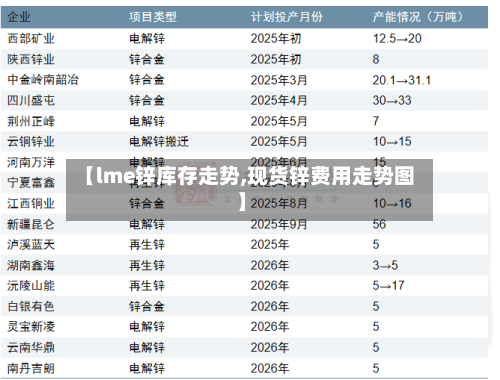The width and height of the screenshot is (500, 380).
Task: Click 2025年 in the 泸溪蓝天 row
Action: [x=270, y=245]
